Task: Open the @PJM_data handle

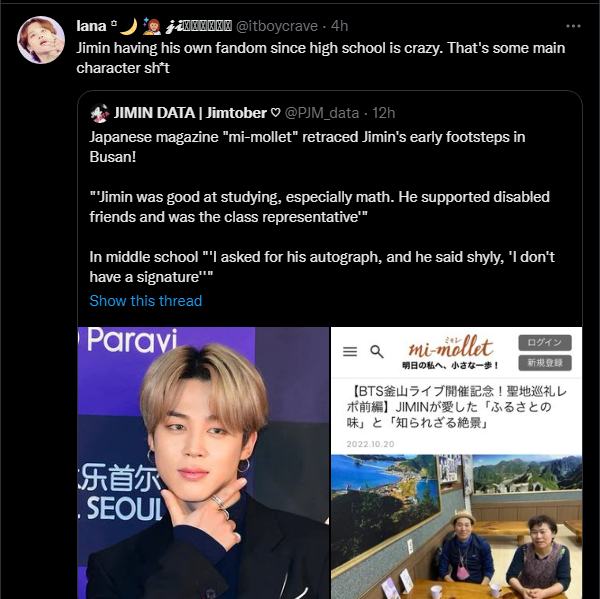Action: pos(322,113)
